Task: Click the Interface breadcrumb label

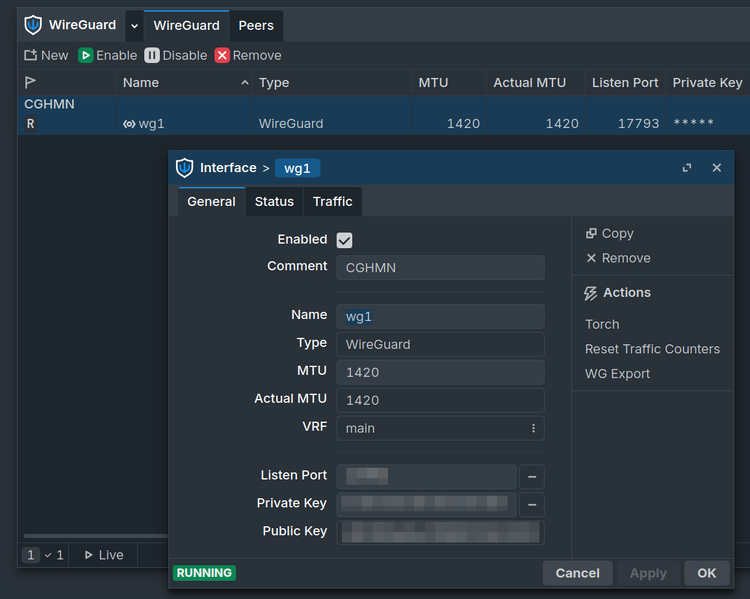Action: point(228,168)
